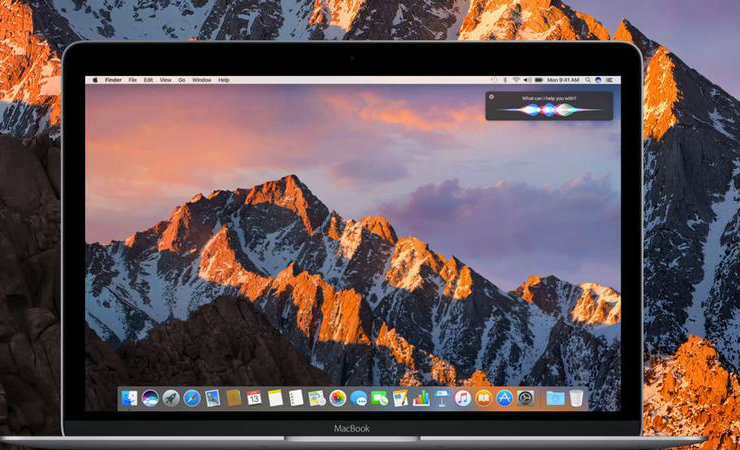Open the File menu
Screen dimensions: 740x450
[133, 80]
